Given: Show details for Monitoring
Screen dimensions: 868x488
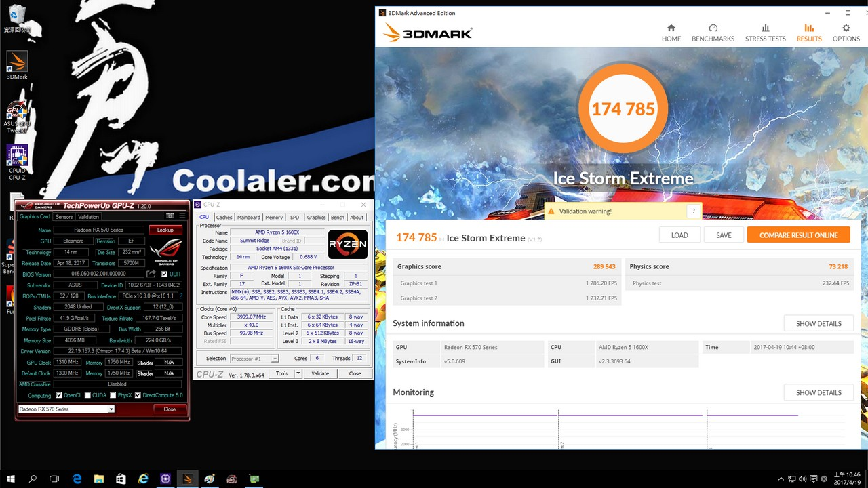Looking at the screenshot, I should coord(818,392).
